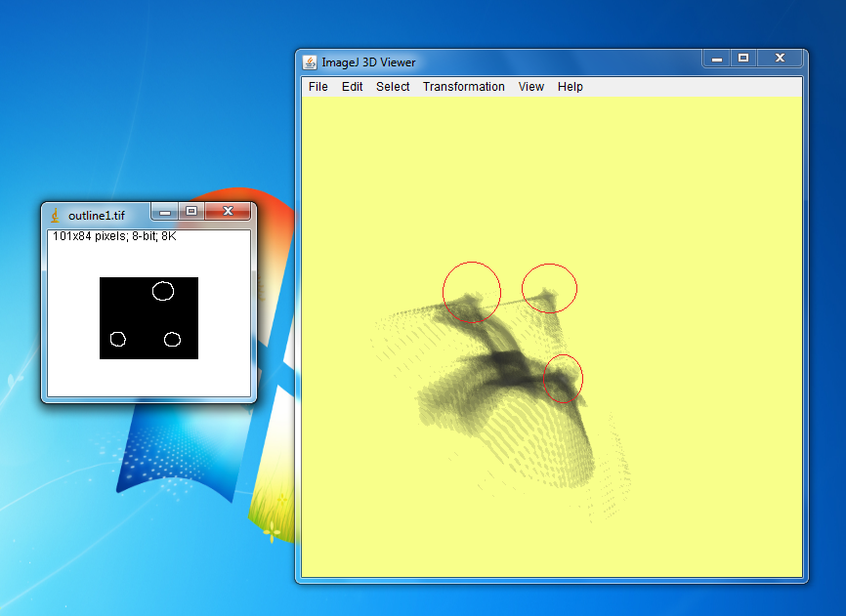Open the Help menu
The image size is (846, 616).
(571, 87)
